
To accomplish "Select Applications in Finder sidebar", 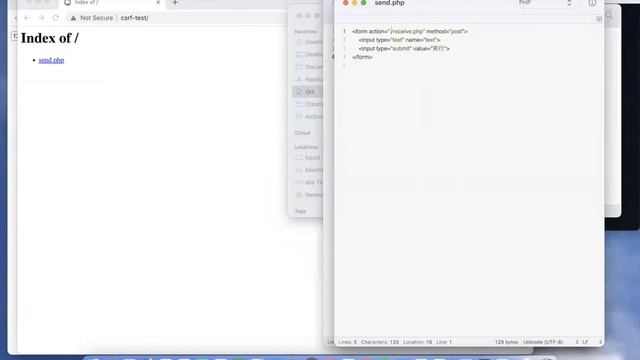I will (x=309, y=79).
